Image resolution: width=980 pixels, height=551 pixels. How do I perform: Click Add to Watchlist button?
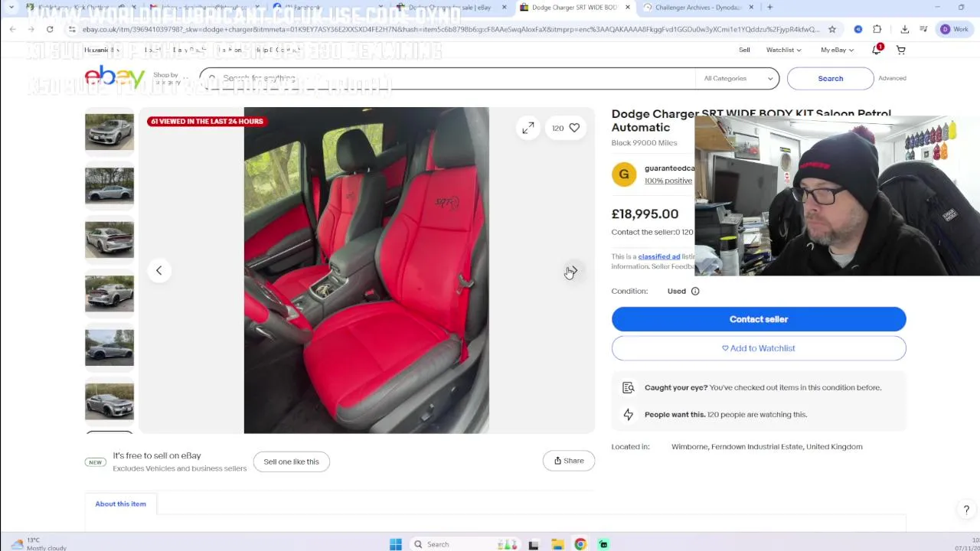pyautogui.click(x=759, y=348)
